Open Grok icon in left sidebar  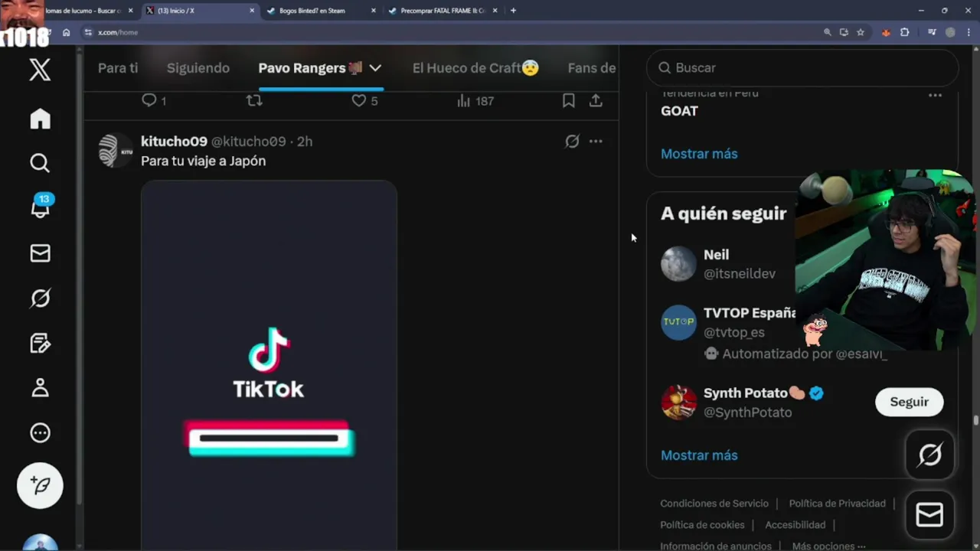(x=40, y=298)
